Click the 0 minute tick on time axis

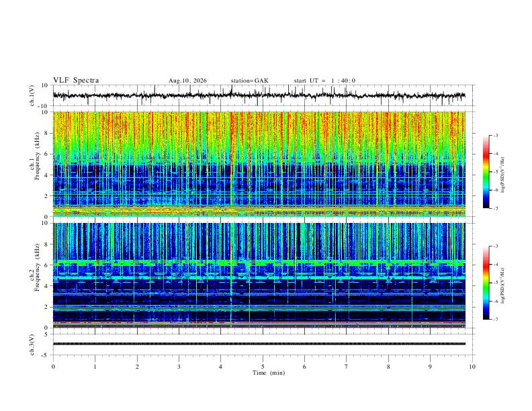[x=53, y=367]
